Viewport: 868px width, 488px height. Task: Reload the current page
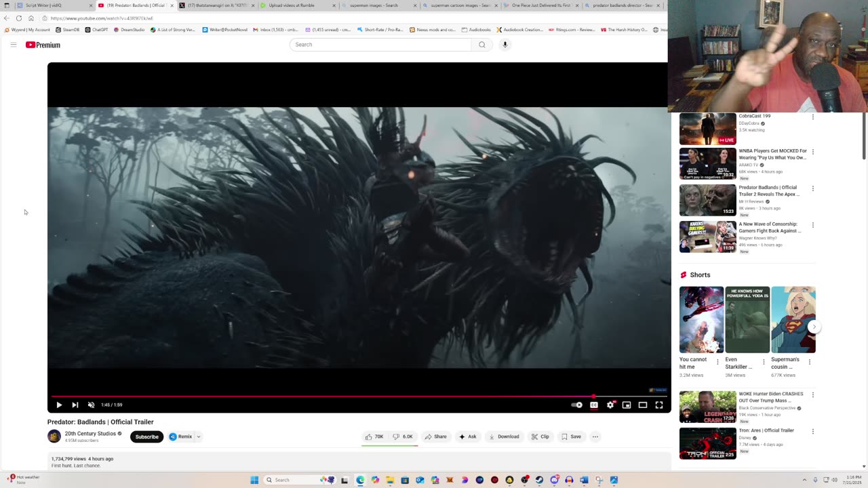click(19, 18)
